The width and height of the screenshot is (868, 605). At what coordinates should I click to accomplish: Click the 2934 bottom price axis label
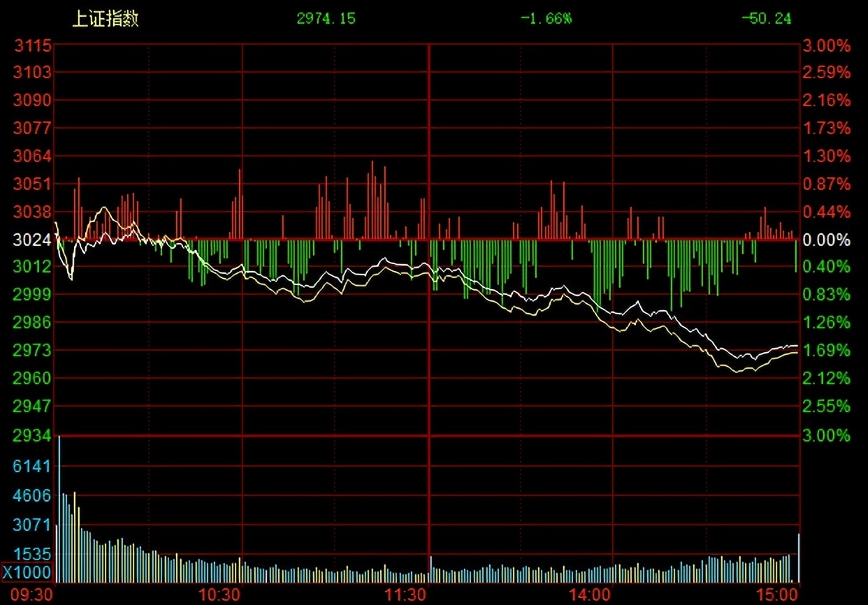point(32,436)
